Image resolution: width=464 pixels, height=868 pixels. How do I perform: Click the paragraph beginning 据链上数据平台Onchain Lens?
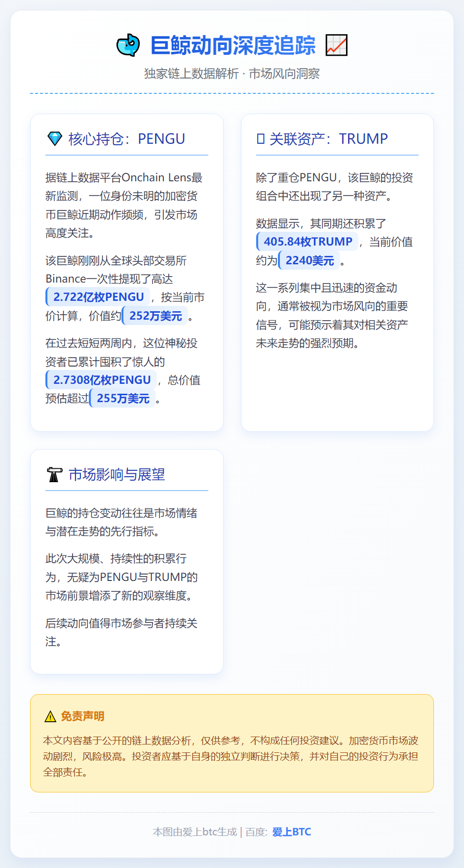point(124,205)
